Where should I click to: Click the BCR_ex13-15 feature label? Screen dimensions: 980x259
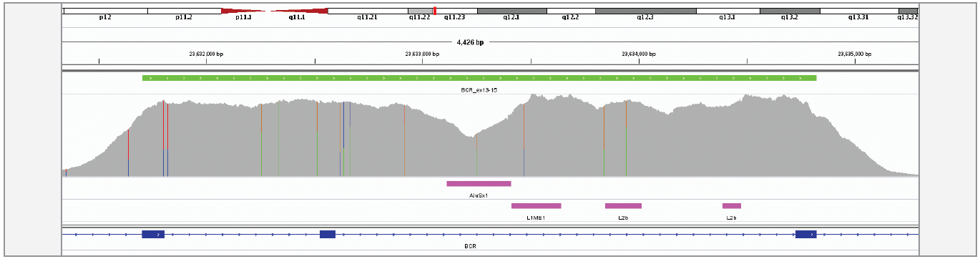[479, 91]
